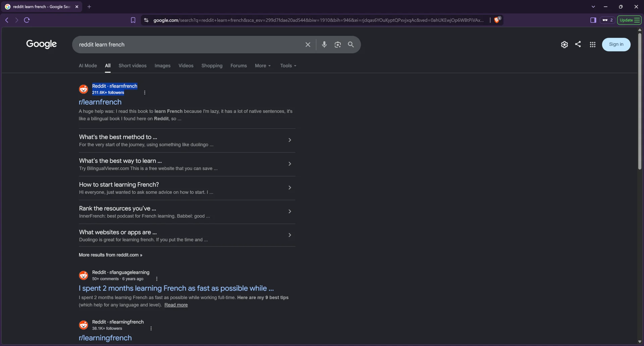The width and height of the screenshot is (644, 346).
Task: Click the browser address bar URL
Action: coord(319,20)
